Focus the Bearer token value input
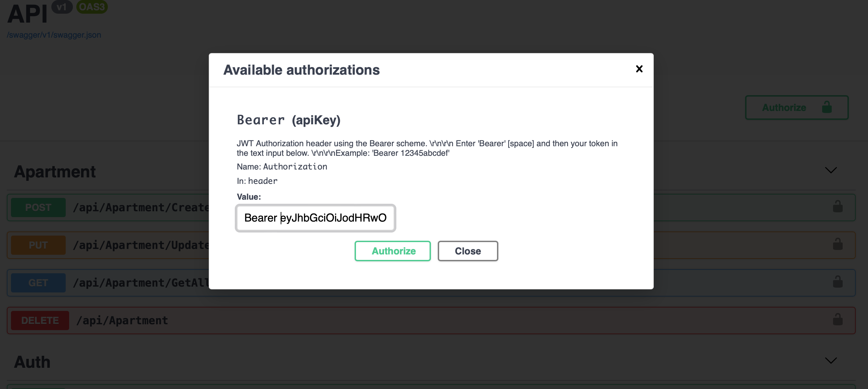The height and width of the screenshot is (389, 868). pyautogui.click(x=315, y=218)
